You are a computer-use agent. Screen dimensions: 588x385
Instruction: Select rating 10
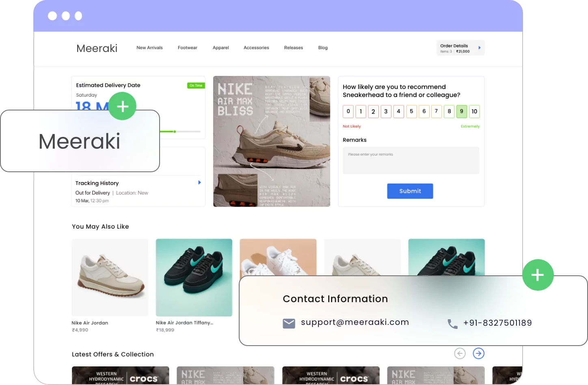coord(474,111)
